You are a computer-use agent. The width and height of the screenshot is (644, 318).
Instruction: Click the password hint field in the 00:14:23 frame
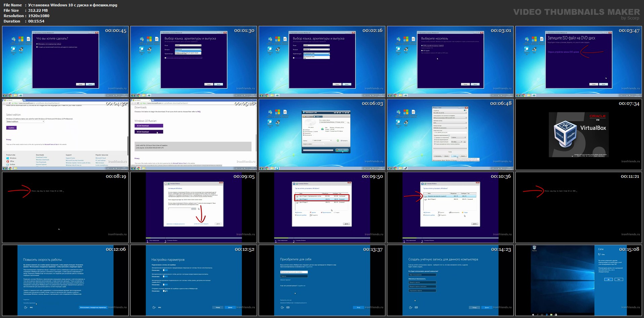[422, 290]
